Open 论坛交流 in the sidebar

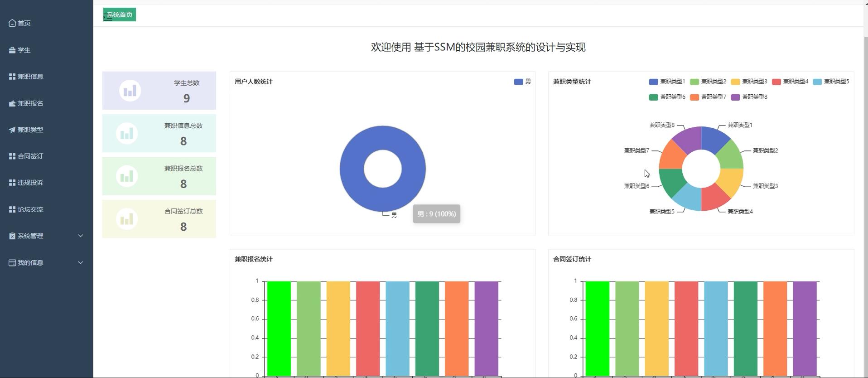(x=47, y=209)
